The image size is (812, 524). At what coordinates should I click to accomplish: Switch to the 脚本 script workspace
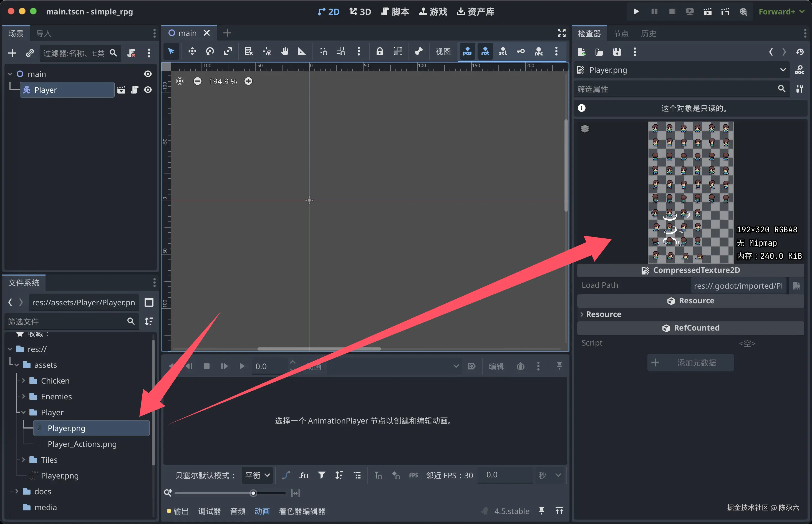[x=395, y=12]
